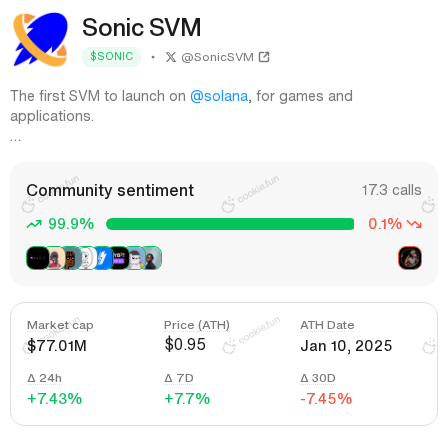Image resolution: width=448 pixels, height=436 pixels.
Task: Click the red bearish trend arrow icon
Action: click(414, 224)
